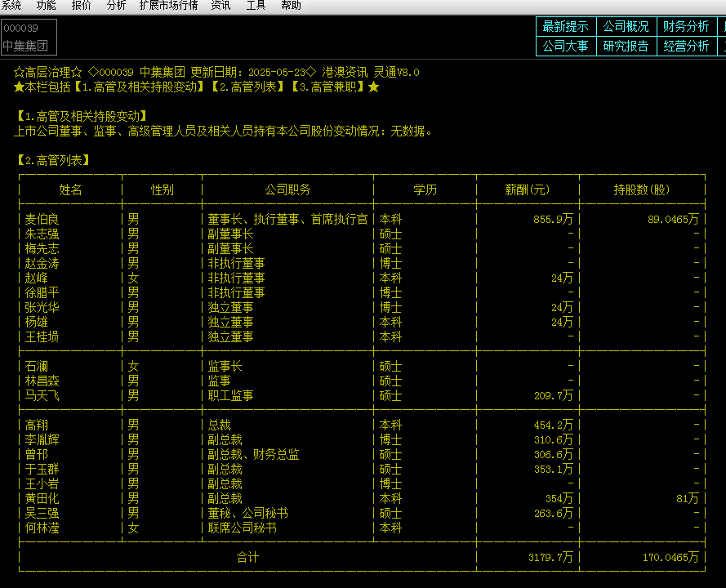This screenshot has height=588, width=726.
Task: Select the name 赵峰
Action: click(36, 278)
